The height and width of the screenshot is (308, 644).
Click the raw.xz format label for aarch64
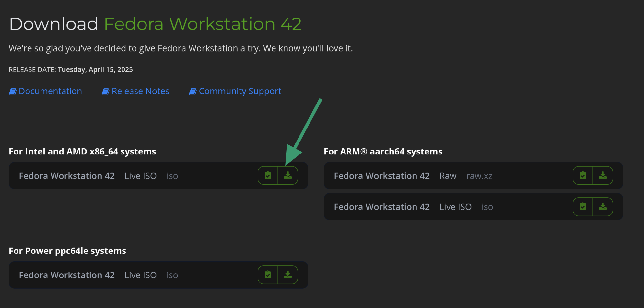(479, 176)
